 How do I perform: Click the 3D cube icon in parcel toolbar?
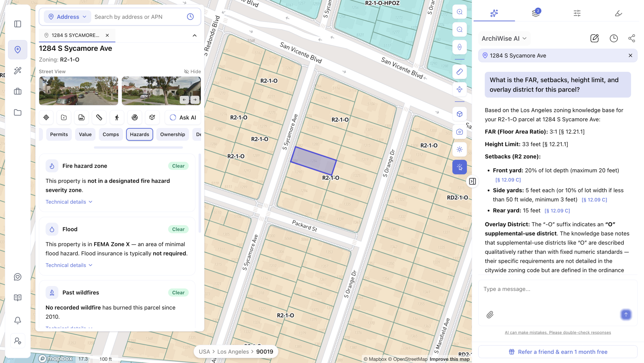pyautogui.click(x=152, y=117)
